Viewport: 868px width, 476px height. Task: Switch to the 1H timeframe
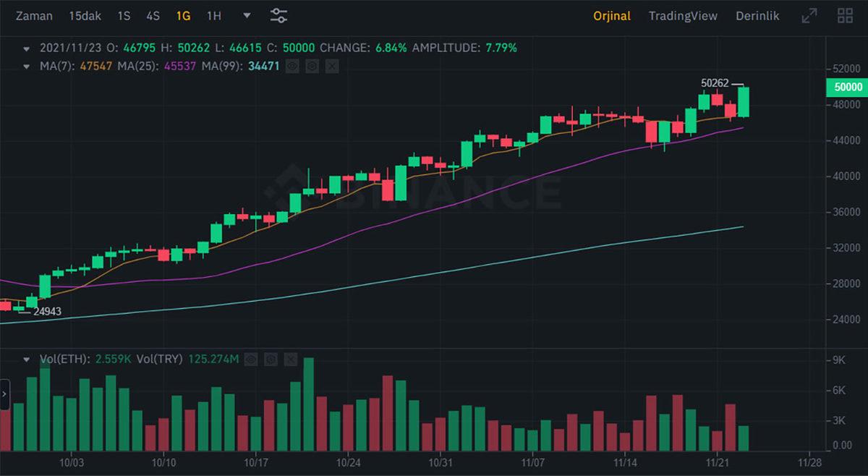[x=213, y=15]
